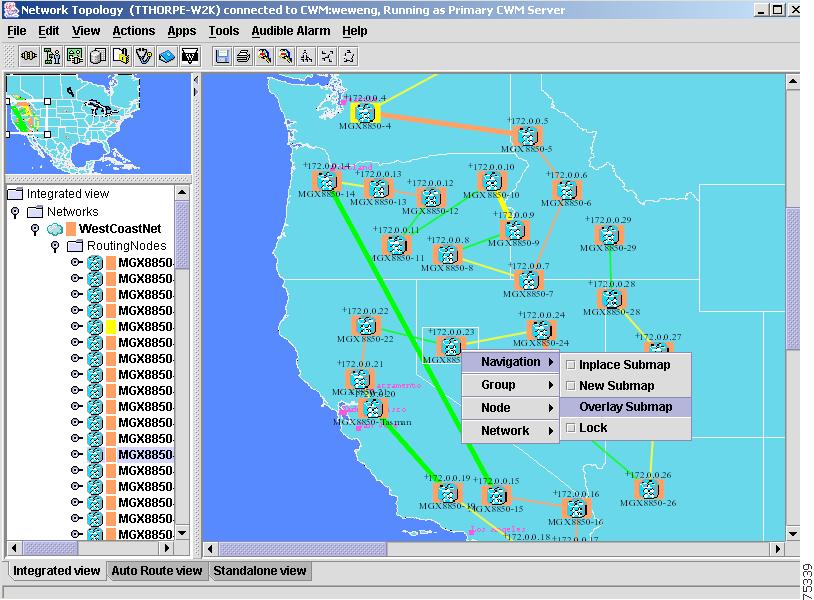Click the overview map thumbnail of the USA

click(x=98, y=124)
